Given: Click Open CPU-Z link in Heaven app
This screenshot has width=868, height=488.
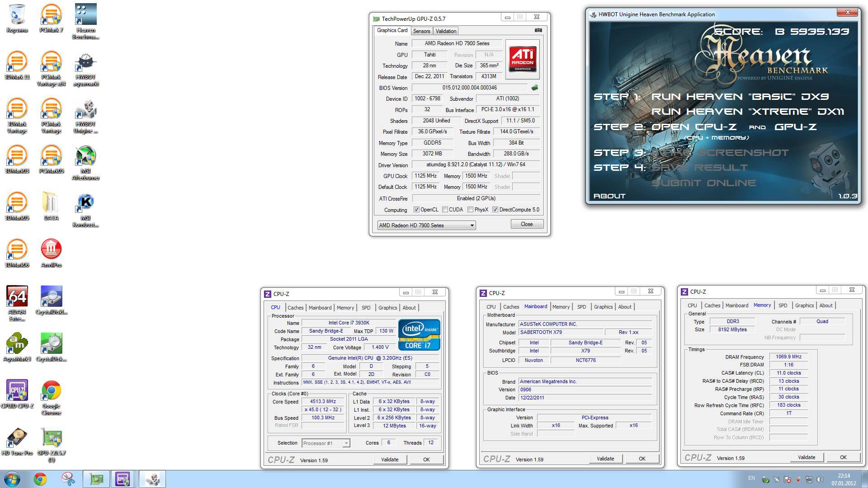Looking at the screenshot, I should pyautogui.click(x=694, y=127).
